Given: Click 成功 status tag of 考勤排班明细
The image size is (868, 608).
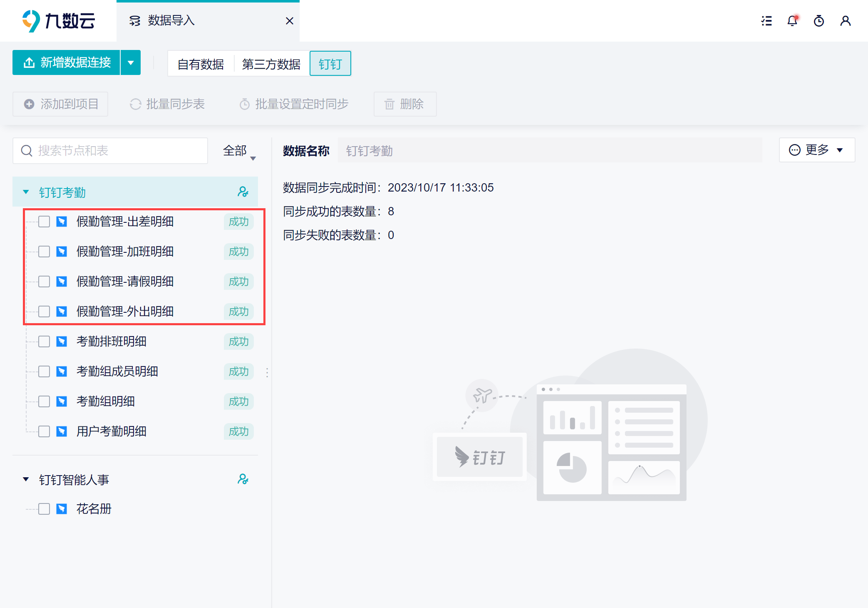Looking at the screenshot, I should [239, 341].
